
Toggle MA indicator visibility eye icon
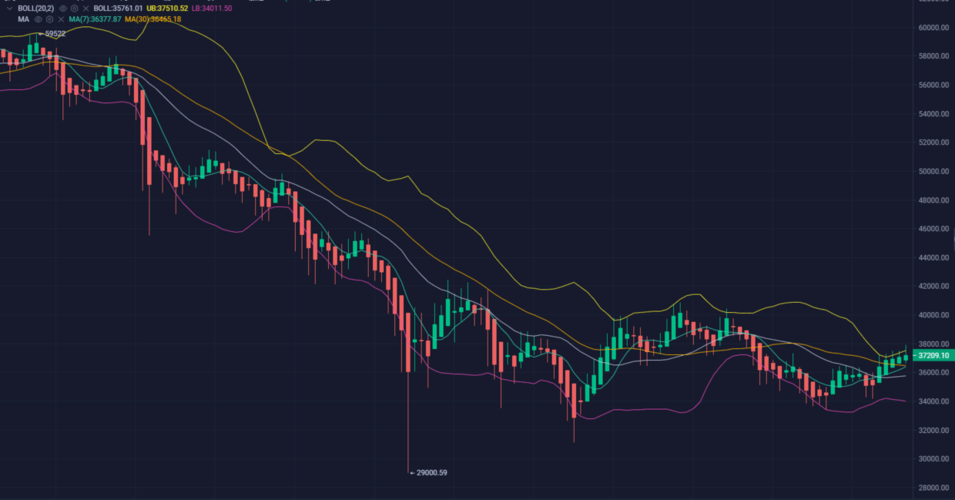(37, 19)
